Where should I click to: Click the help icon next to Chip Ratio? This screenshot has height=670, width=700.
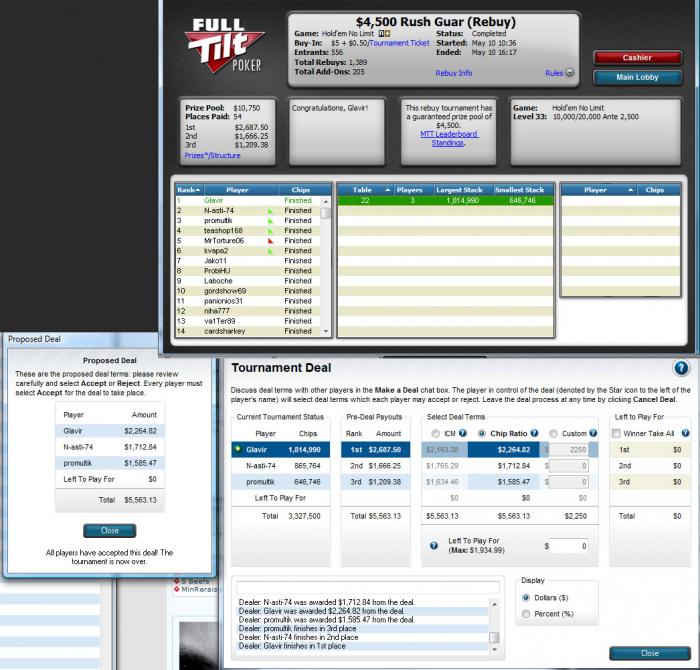[x=534, y=433]
